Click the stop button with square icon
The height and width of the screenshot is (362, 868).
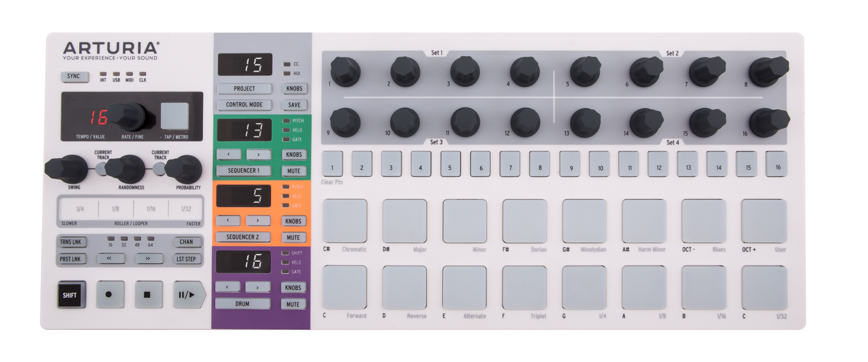149,295
